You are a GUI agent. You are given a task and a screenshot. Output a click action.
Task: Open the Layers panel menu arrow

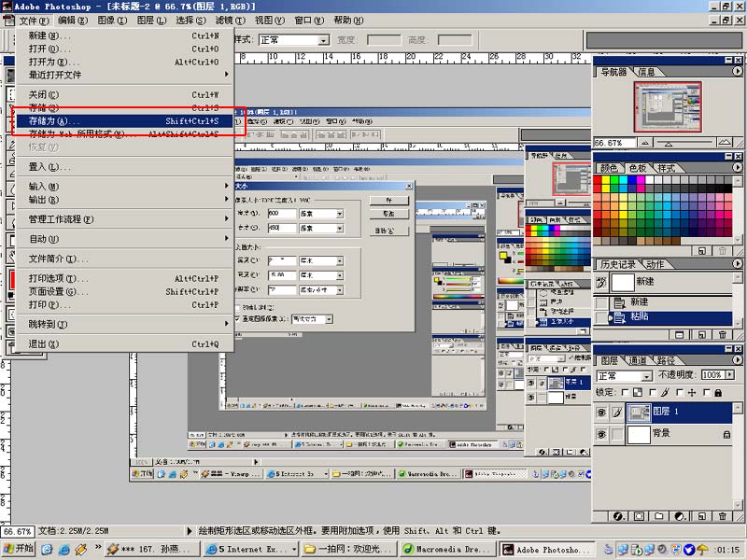[737, 360]
